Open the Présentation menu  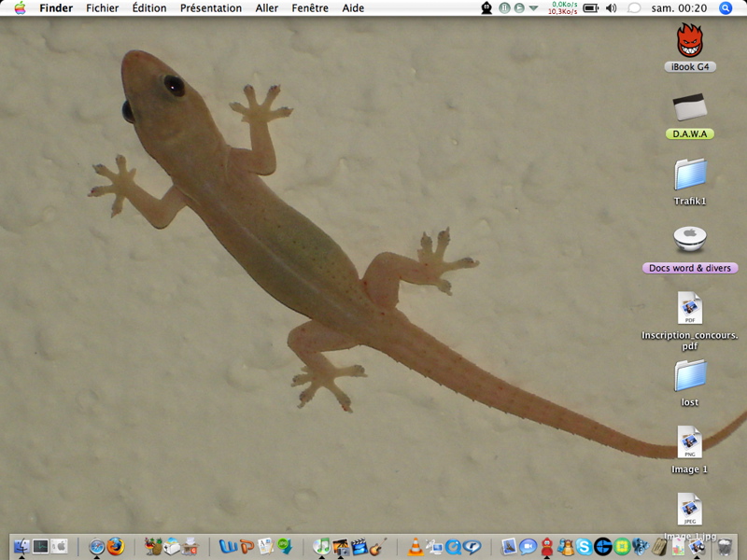pyautogui.click(x=211, y=8)
